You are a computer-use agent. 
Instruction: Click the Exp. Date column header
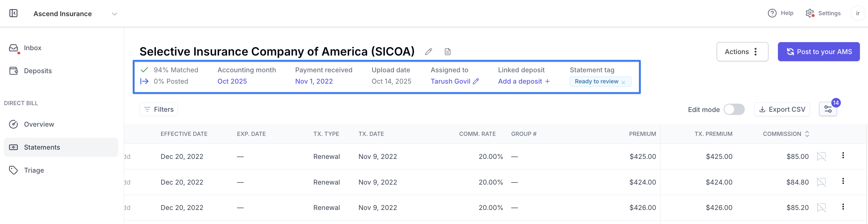coord(251,134)
